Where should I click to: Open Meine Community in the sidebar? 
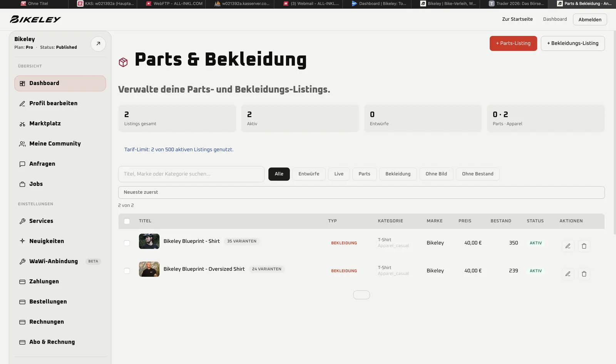point(60,144)
